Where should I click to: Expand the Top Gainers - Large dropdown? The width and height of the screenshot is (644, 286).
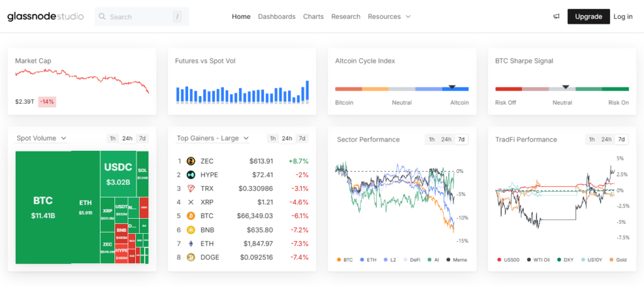click(x=213, y=138)
